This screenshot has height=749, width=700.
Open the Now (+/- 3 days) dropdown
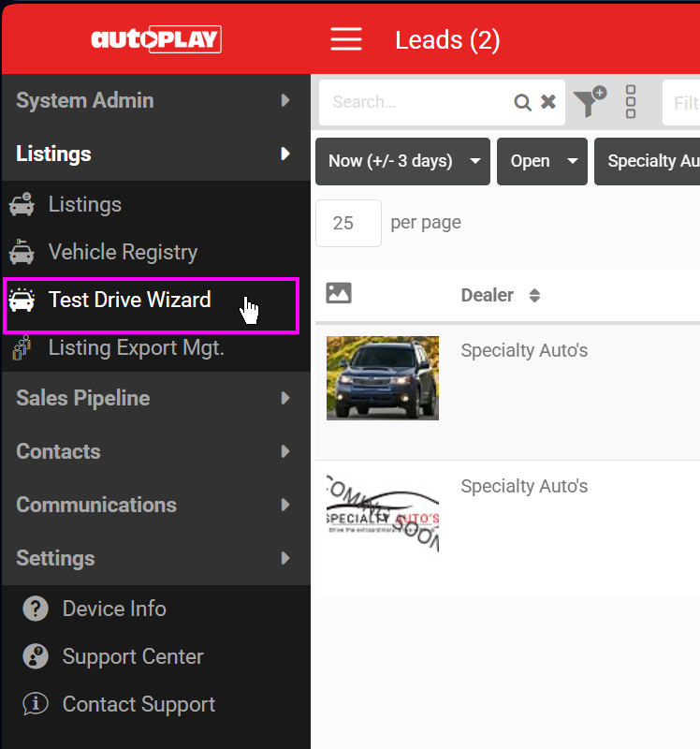pos(402,161)
